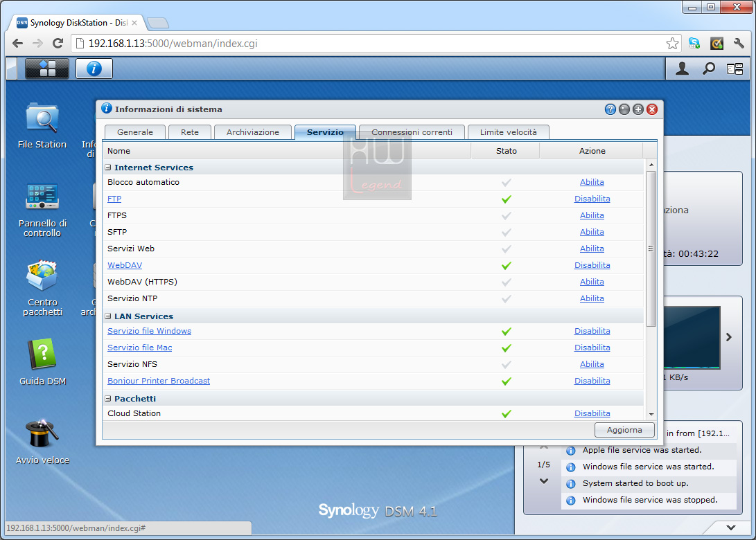Enable Blocco automatico via Abilita

pos(592,182)
